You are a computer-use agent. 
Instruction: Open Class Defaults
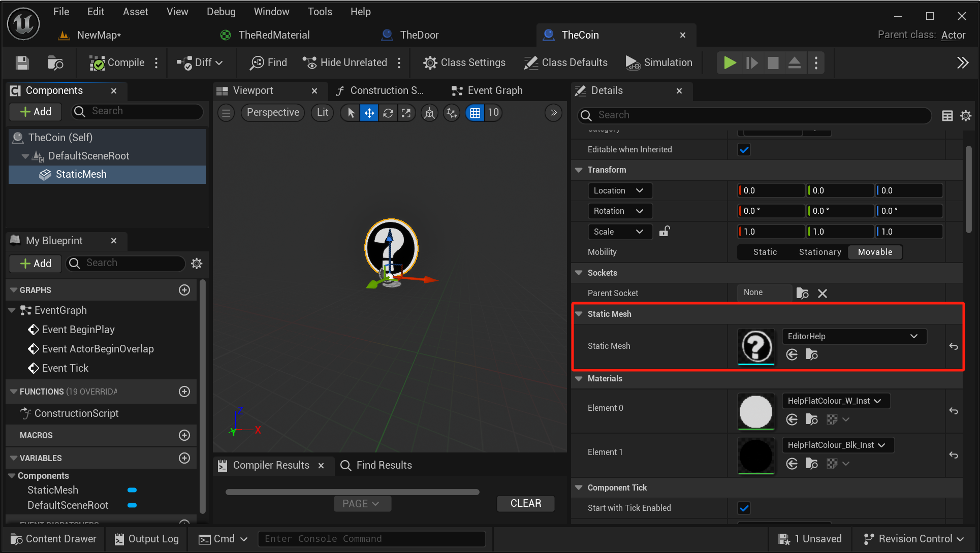565,63
